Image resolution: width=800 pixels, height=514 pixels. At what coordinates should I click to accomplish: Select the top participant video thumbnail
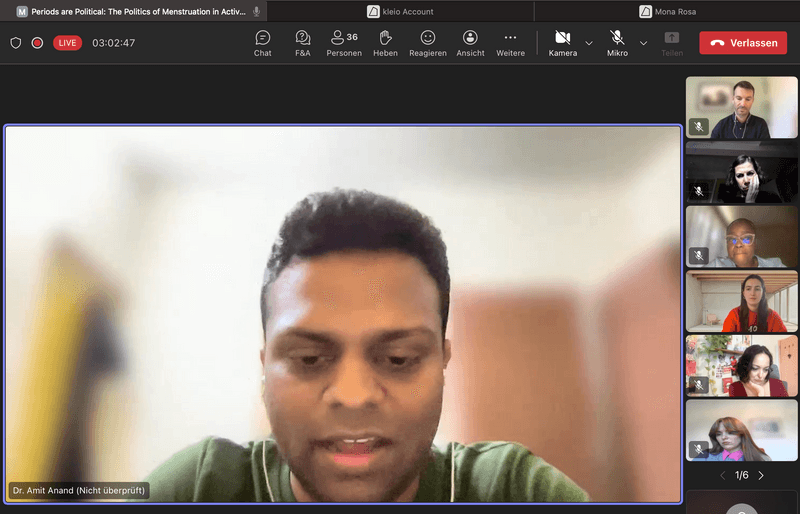(741, 107)
